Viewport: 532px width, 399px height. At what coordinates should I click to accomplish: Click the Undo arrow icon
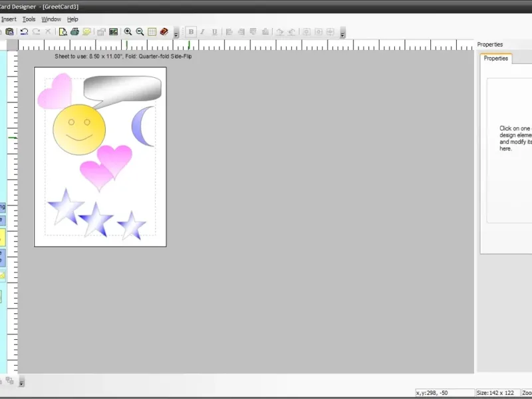tap(24, 31)
